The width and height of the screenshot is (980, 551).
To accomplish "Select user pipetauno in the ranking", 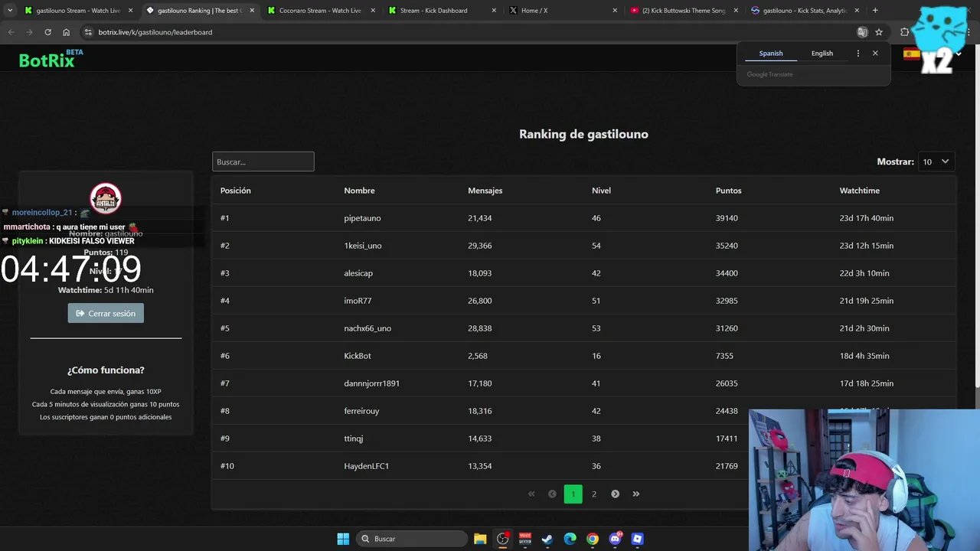I will point(362,218).
